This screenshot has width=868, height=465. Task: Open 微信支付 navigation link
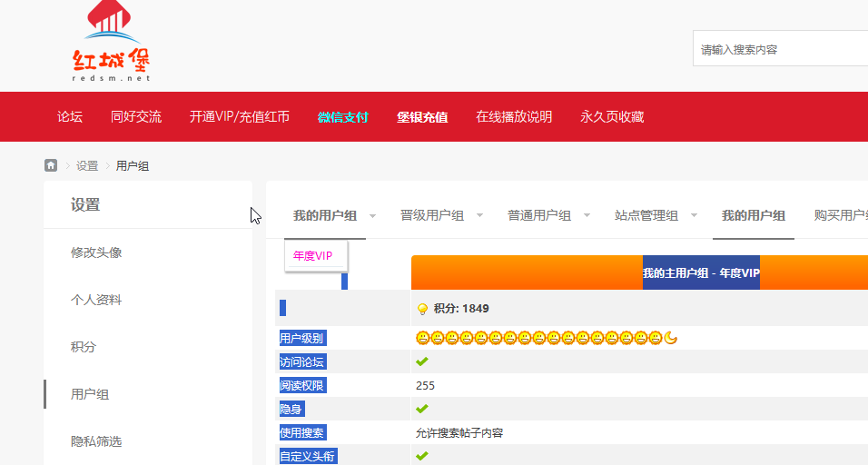[x=342, y=117]
